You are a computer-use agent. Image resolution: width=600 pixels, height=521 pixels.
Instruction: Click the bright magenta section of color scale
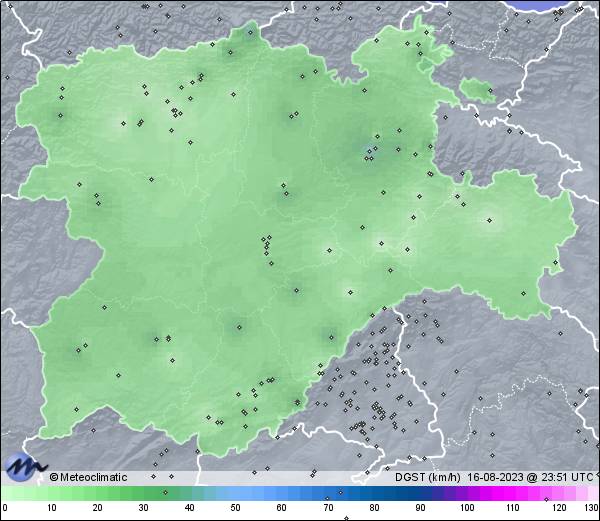pos(505,493)
